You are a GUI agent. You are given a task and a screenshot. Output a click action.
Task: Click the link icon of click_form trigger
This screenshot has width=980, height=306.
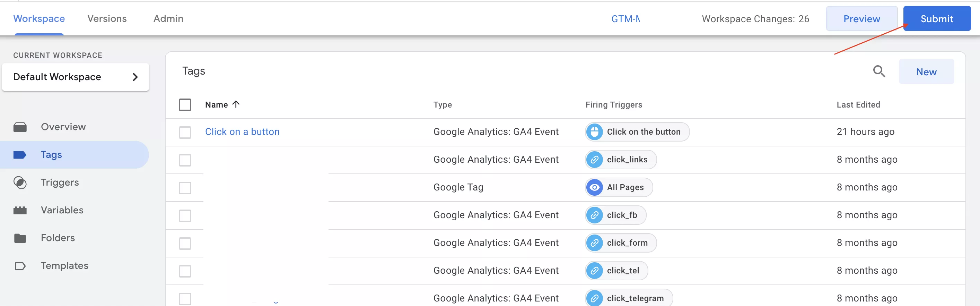(594, 243)
